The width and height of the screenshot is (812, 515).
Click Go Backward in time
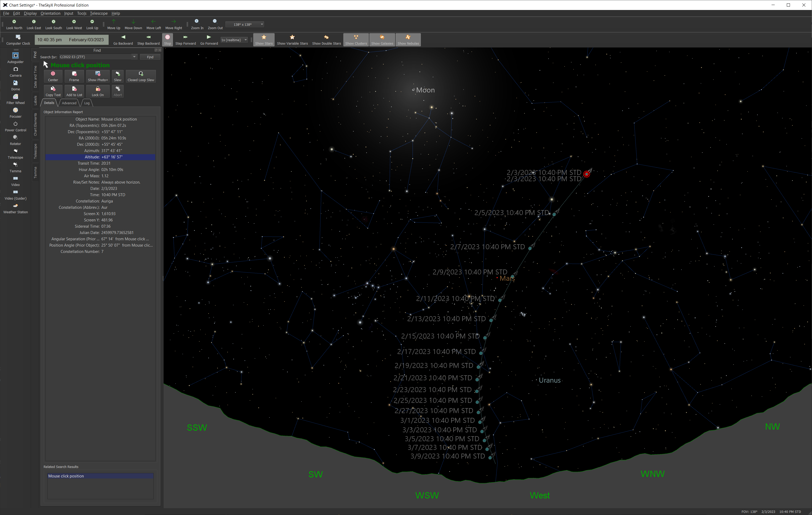[x=123, y=39]
